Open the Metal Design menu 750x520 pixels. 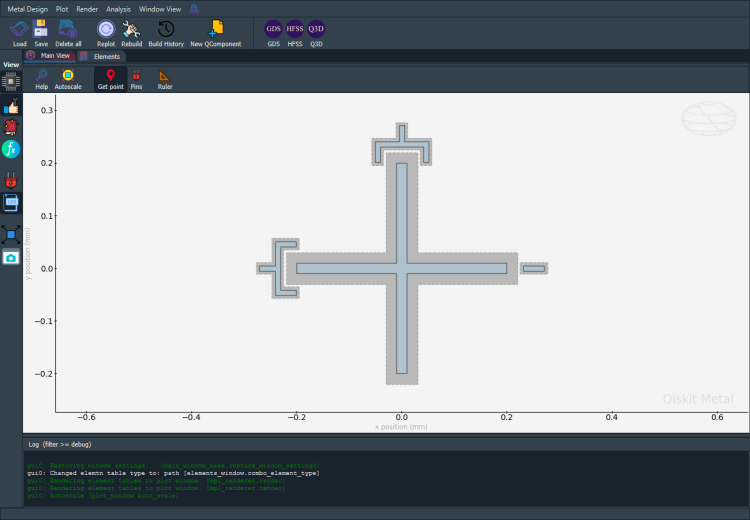[28, 9]
